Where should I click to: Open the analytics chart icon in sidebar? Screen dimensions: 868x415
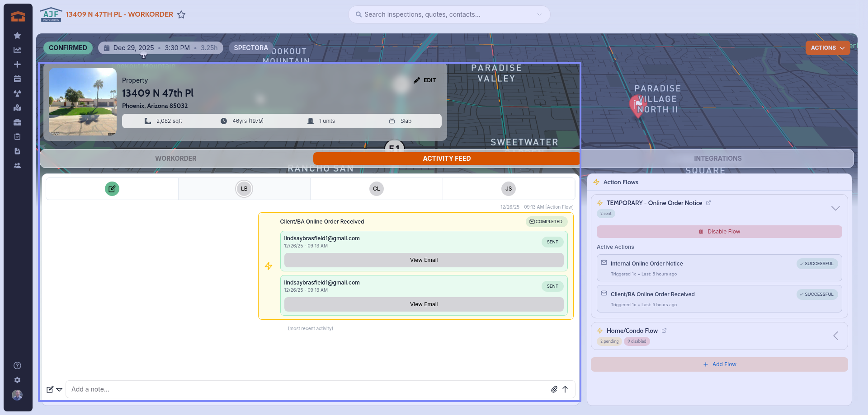(x=17, y=50)
